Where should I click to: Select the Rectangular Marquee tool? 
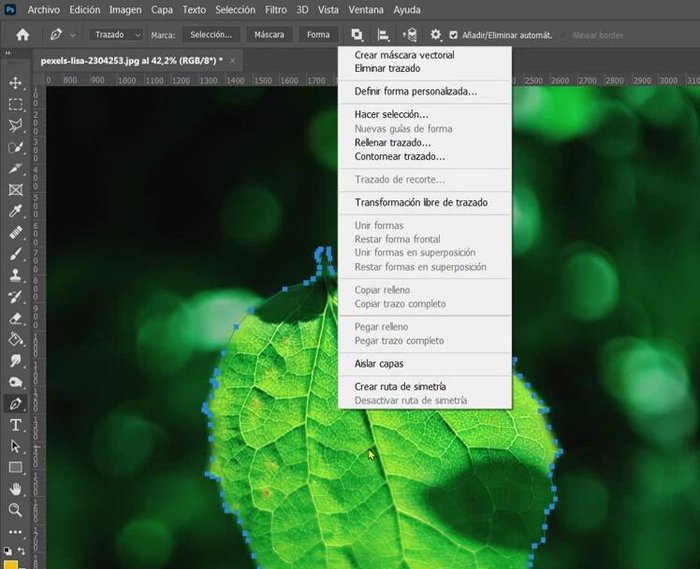pos(15,104)
